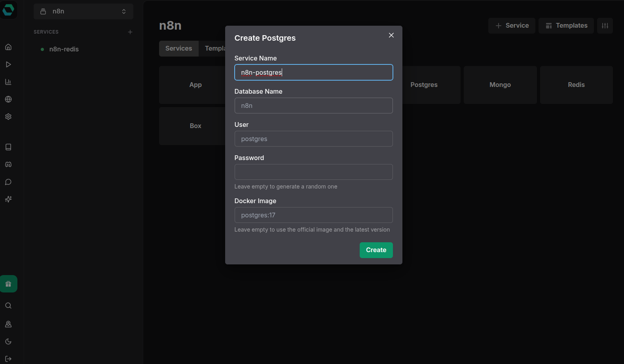Click the n8n project heading
This screenshot has width=624, height=364.
(170, 26)
